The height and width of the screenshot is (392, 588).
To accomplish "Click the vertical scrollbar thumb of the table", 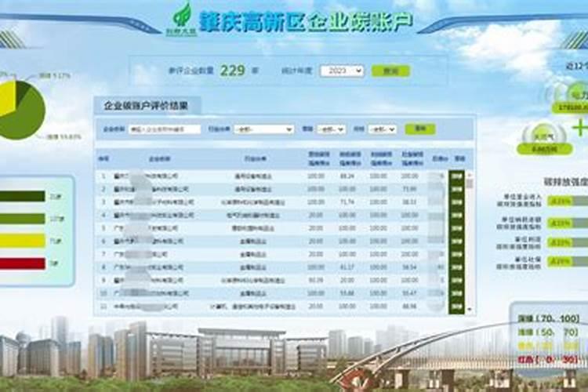I will click(469, 183).
